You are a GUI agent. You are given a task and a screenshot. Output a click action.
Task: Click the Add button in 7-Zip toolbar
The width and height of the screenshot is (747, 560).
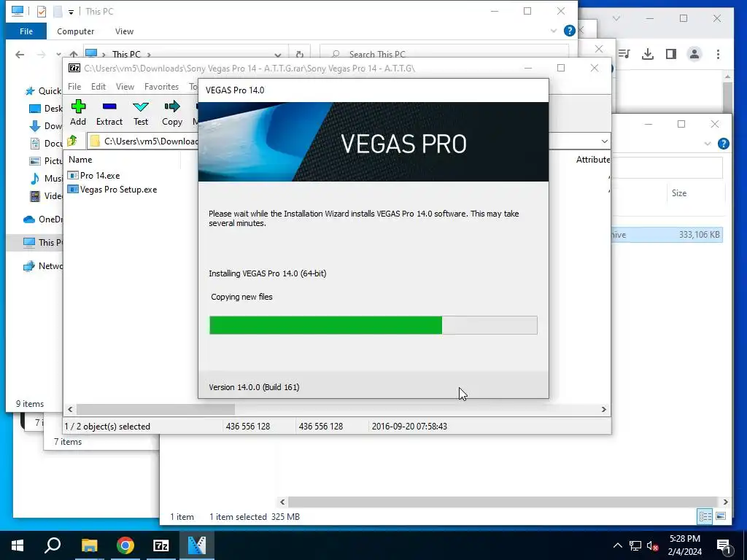pos(78,113)
